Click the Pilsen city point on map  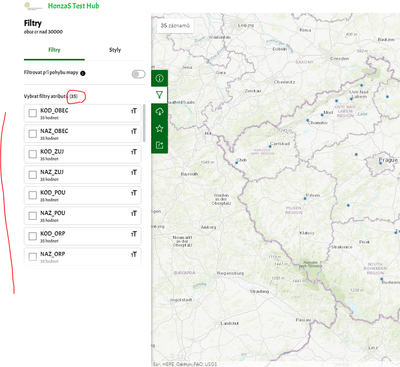point(305,198)
